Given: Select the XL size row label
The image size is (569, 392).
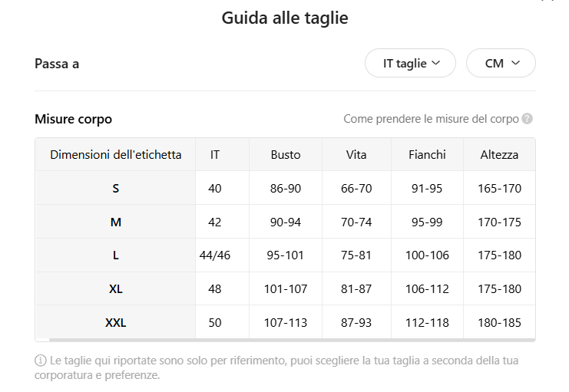Looking at the screenshot, I should tap(116, 289).
